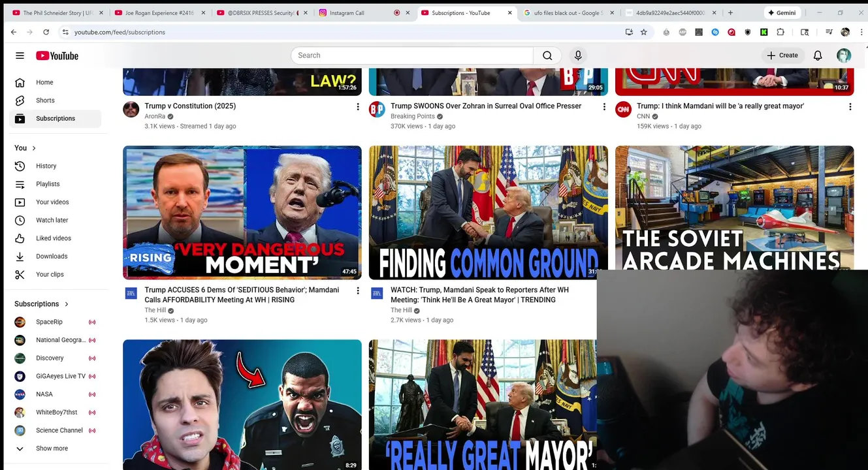Reload the page
868x470 pixels.
(46, 31)
